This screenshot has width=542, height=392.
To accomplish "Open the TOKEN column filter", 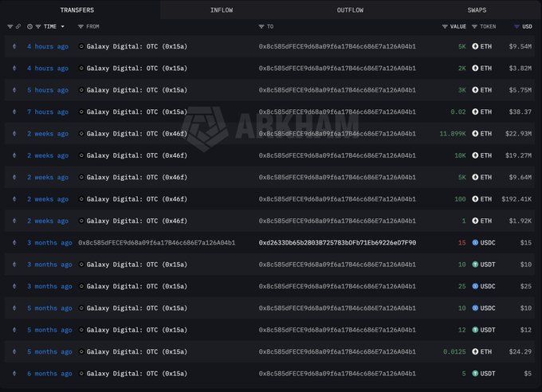I will click(x=474, y=26).
